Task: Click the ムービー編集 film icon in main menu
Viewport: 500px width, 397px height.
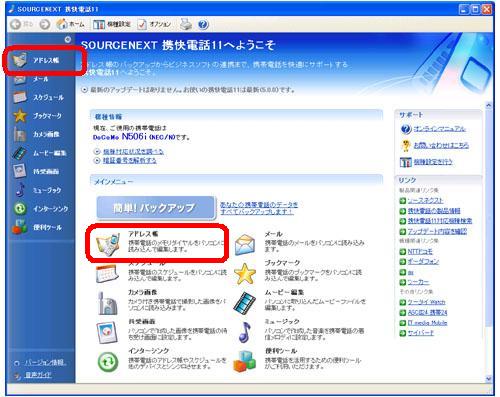Action: (245, 303)
